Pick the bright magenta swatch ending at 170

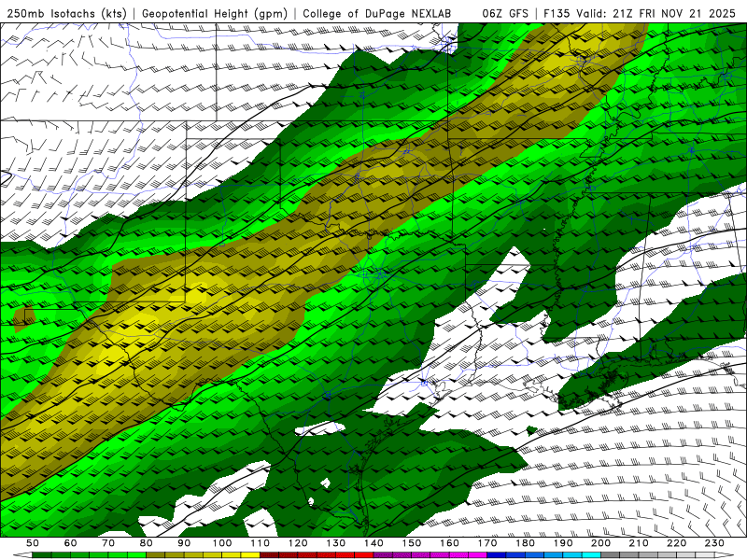tap(478, 554)
